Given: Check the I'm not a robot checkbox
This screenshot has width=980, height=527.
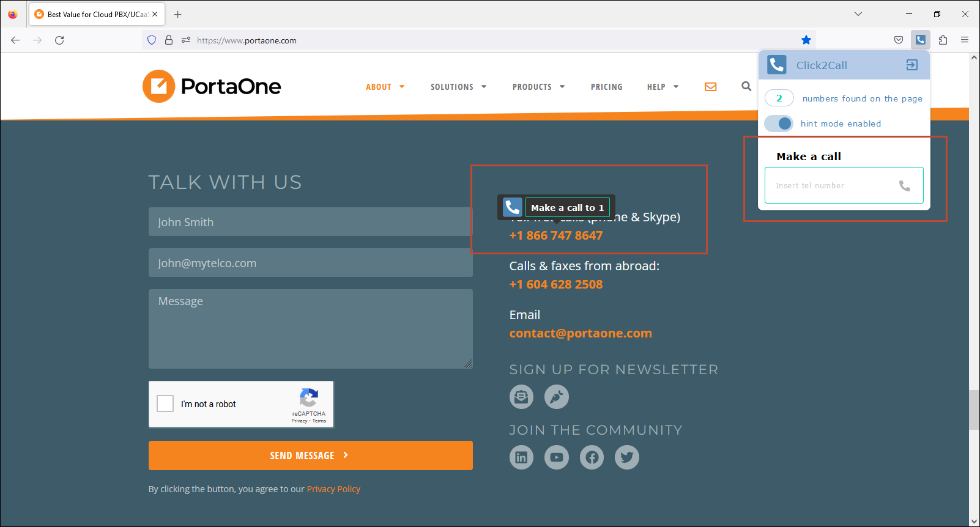Looking at the screenshot, I should [x=165, y=404].
